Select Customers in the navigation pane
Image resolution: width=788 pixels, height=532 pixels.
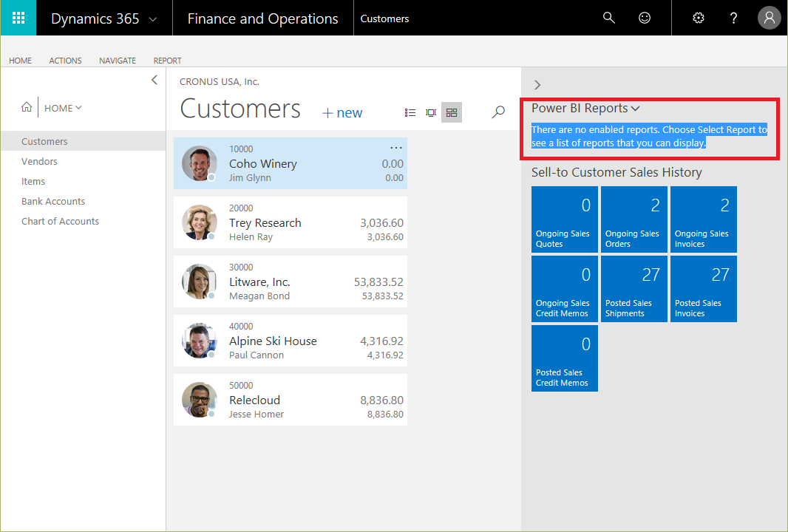click(x=84, y=141)
